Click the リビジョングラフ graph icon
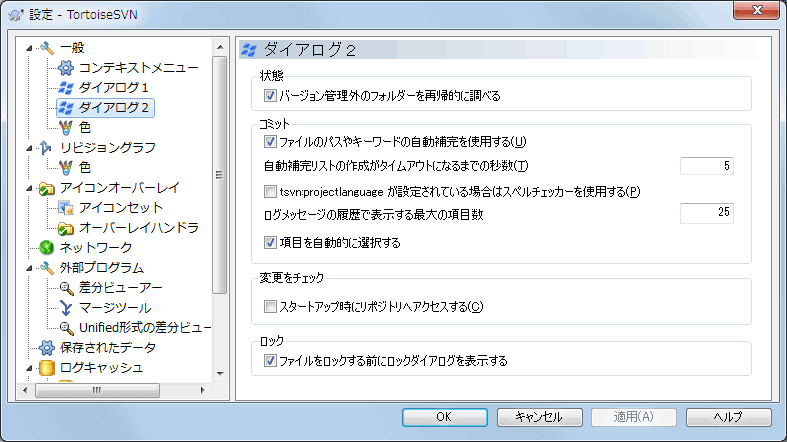This screenshot has height=442, width=787. (46, 148)
